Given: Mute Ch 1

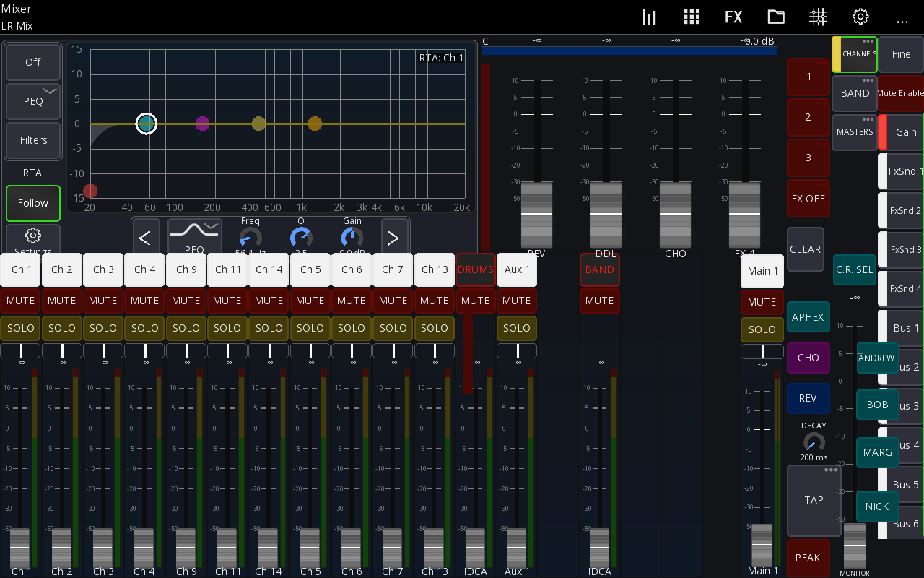Looking at the screenshot, I should coord(21,301).
